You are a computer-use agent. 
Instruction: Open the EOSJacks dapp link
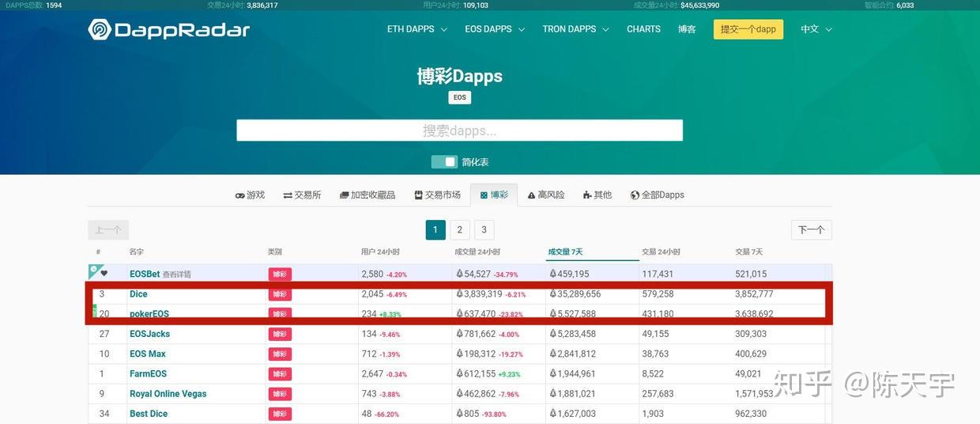tap(149, 334)
